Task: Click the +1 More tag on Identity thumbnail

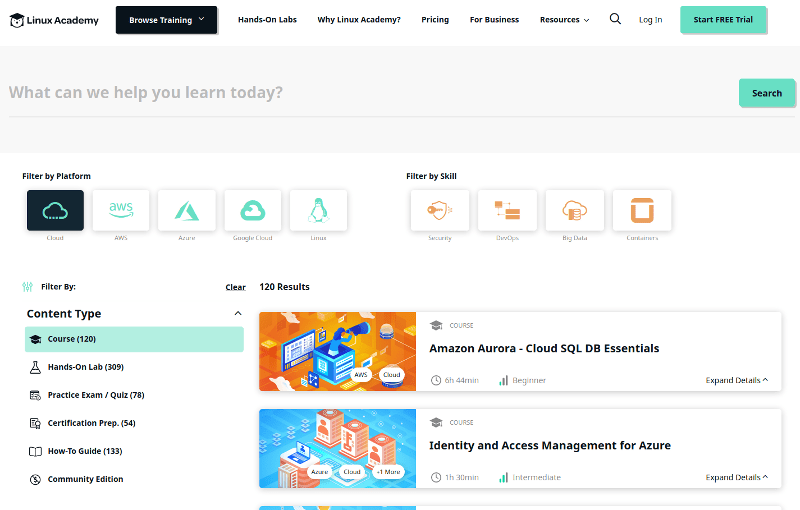Action: point(388,472)
